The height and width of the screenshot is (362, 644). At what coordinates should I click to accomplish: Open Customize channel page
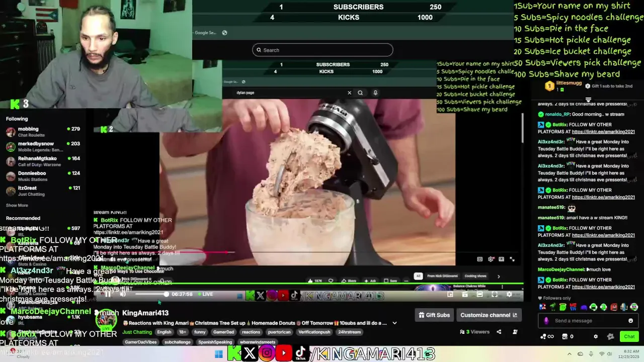click(489, 315)
